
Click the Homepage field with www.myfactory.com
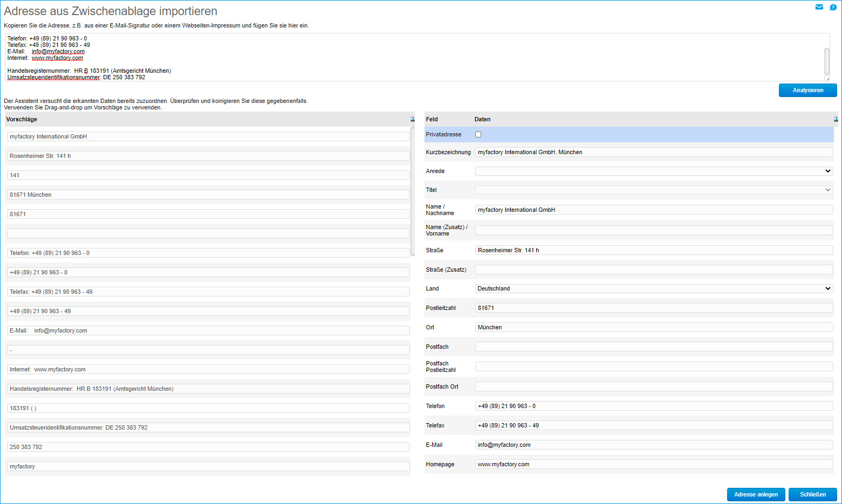coord(654,464)
